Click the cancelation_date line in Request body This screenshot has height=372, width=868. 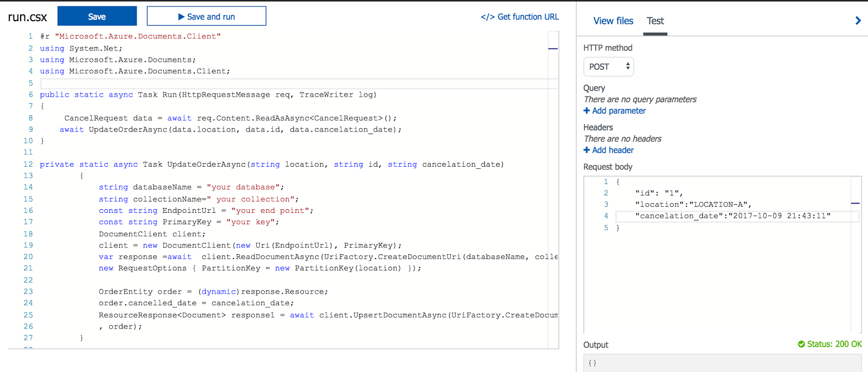coord(732,216)
